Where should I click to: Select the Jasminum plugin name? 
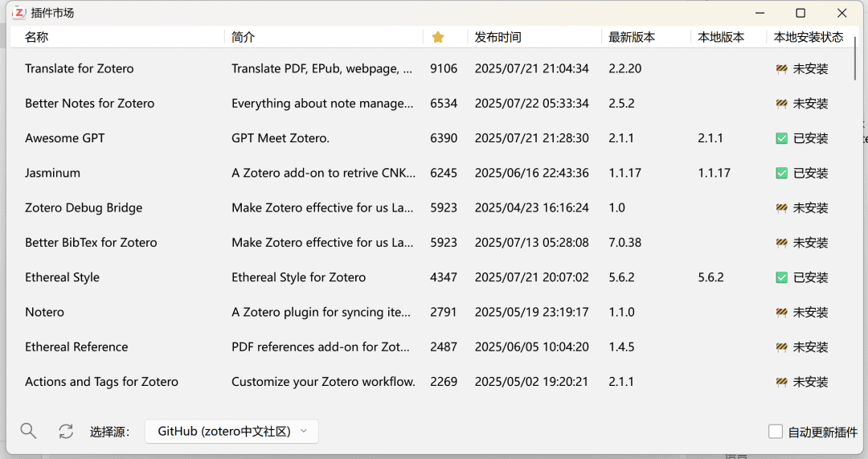tap(52, 174)
